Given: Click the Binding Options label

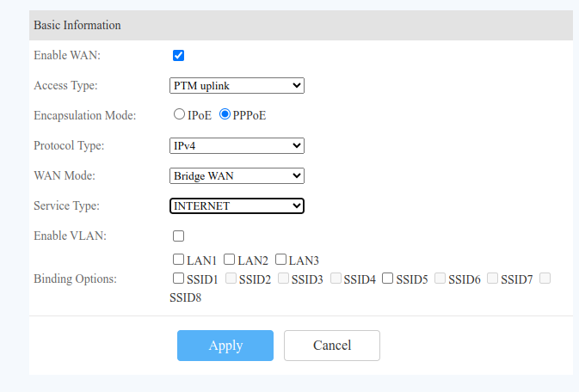Looking at the screenshot, I should pyautogui.click(x=75, y=279).
